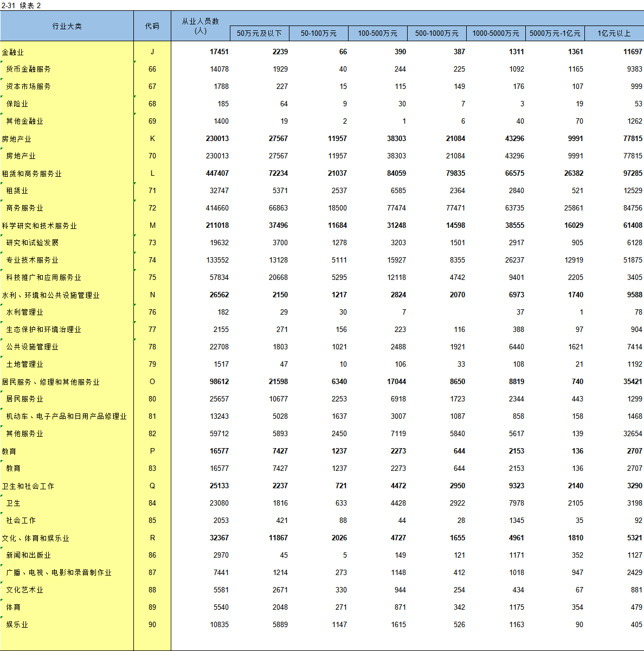Click the 行业大类 column header
The width and height of the screenshot is (644, 651).
(67, 26)
